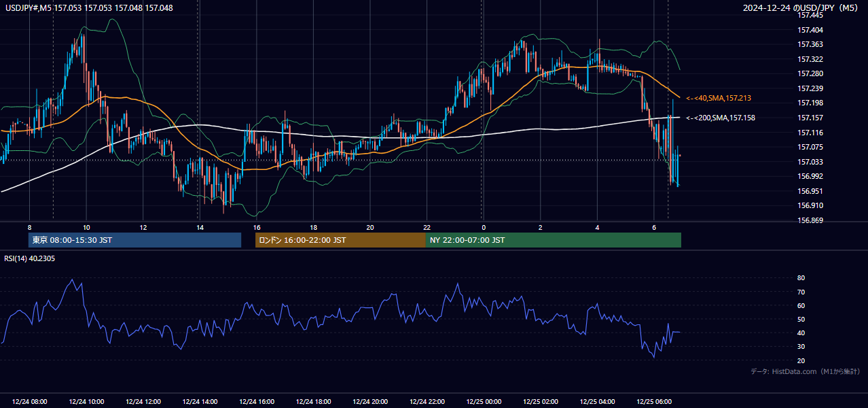Viewport: 868px width, 408px height.
Task: Click the Tokyo 08:00-15:30 JST session bar
Action: click(x=135, y=240)
